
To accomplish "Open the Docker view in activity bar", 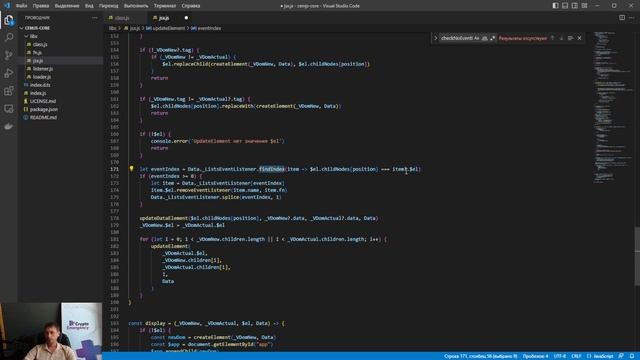I will 9,127.
